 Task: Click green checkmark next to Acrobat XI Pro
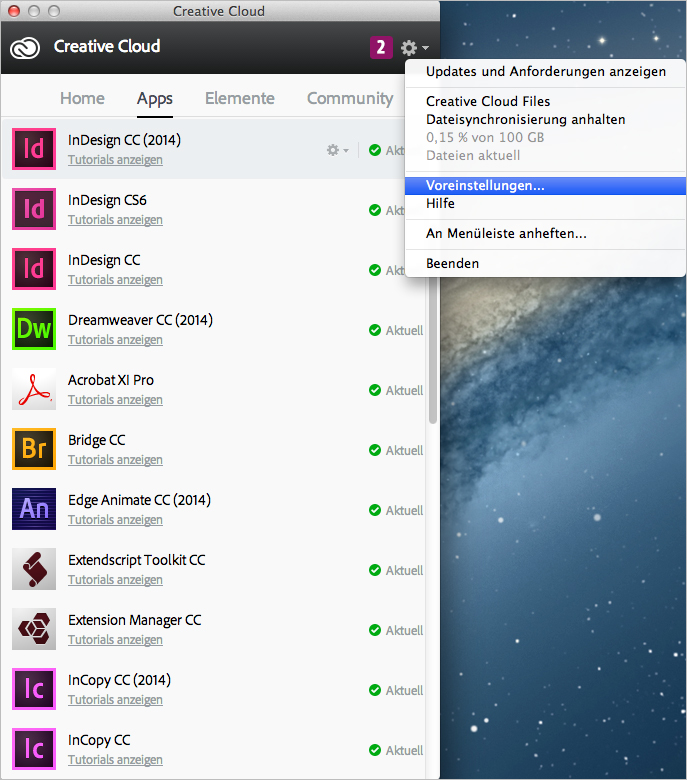[x=375, y=390]
